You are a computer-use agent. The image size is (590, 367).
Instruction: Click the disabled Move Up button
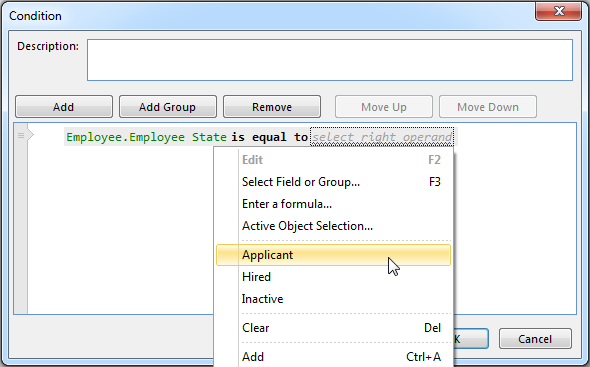[x=384, y=107]
